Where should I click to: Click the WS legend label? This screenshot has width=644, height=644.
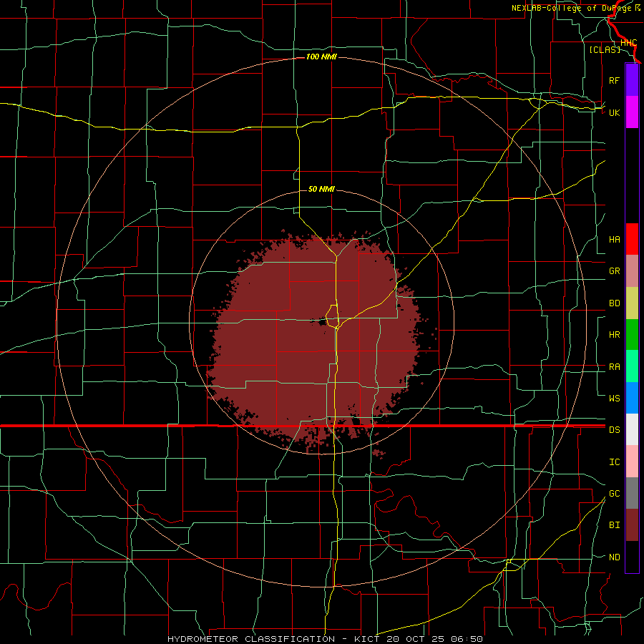pos(614,399)
